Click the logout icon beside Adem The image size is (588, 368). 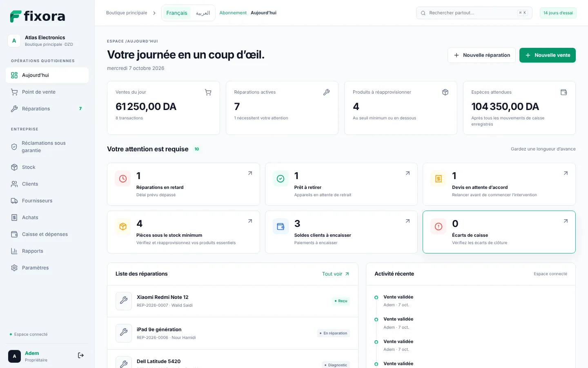(x=81, y=355)
